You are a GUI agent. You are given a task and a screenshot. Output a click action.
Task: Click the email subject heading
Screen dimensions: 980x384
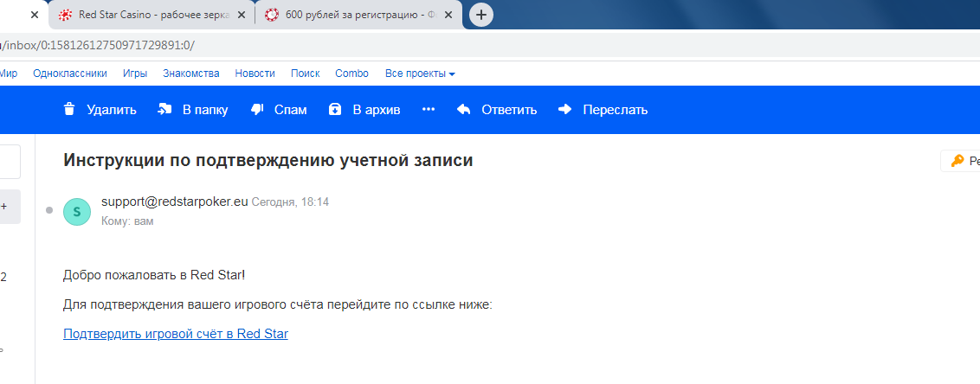[268, 161]
